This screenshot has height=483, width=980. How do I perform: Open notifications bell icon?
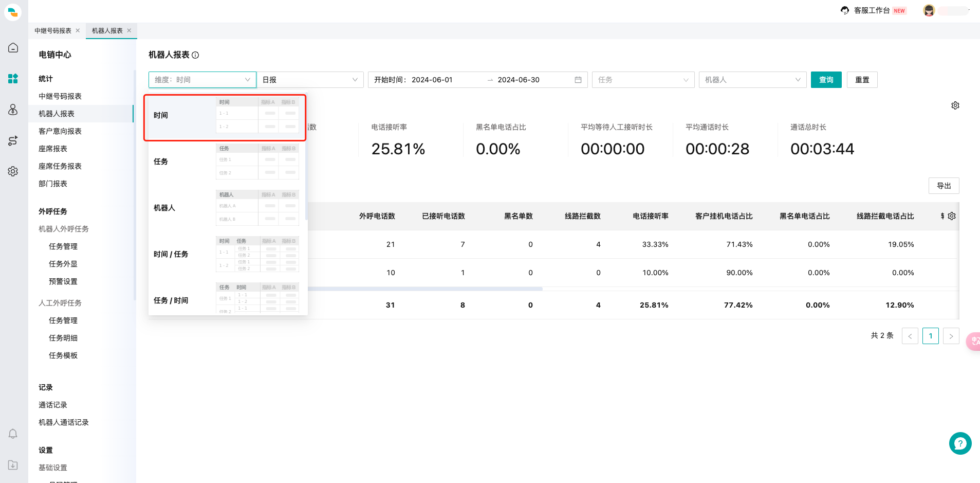pyautogui.click(x=13, y=434)
